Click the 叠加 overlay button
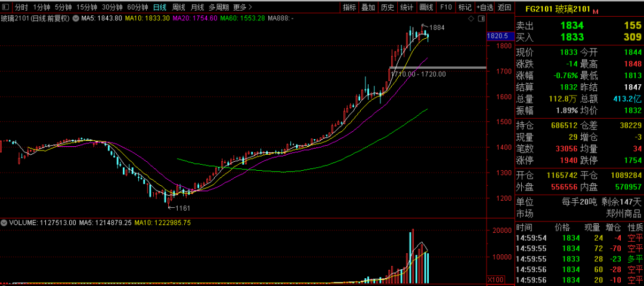 point(369,7)
